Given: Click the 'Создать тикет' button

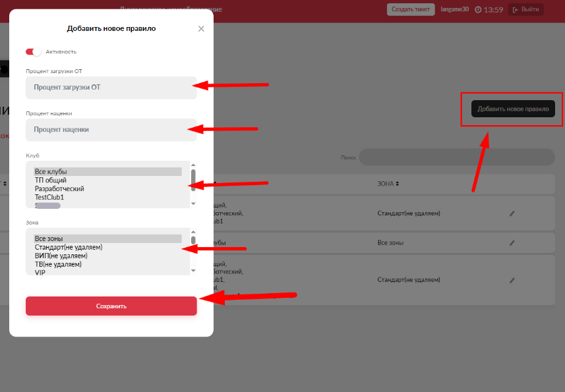Looking at the screenshot, I should pos(411,9).
